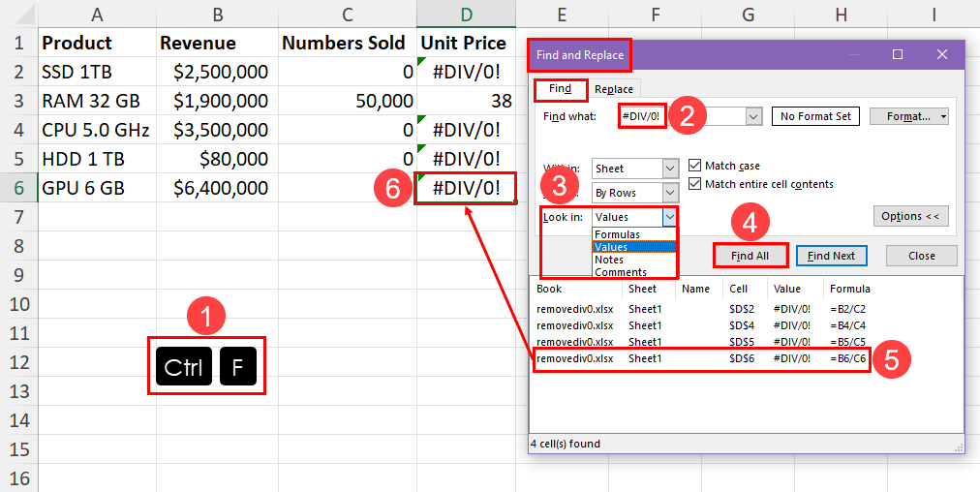This screenshot has height=492, width=980.
Task: Open the Within Sheet dropdown
Action: click(x=635, y=169)
